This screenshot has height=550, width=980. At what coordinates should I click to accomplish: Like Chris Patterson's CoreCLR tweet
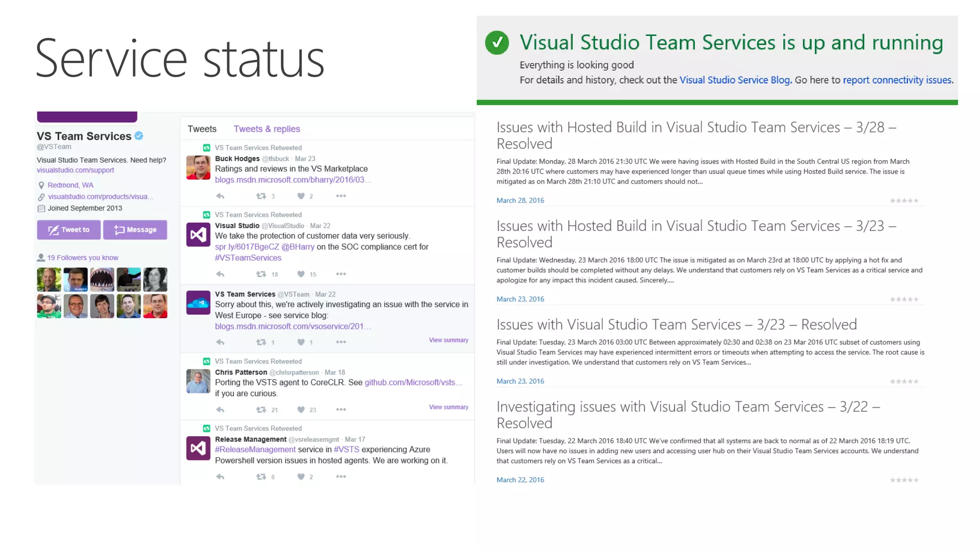[x=301, y=409]
